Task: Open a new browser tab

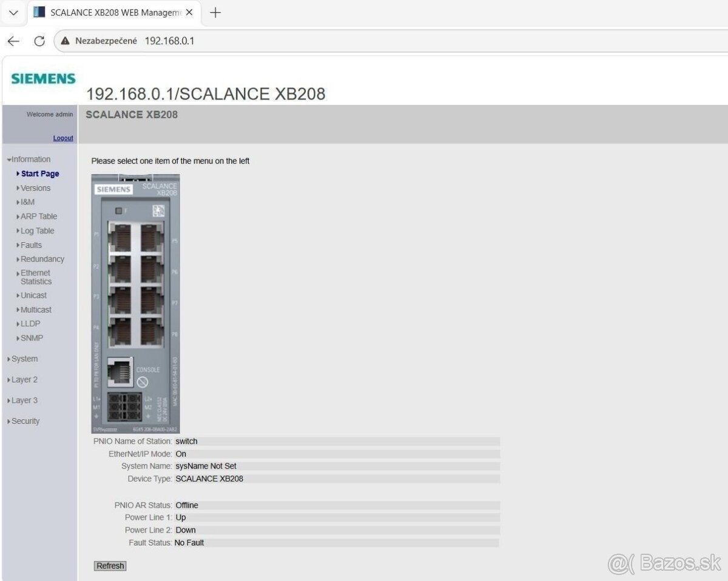Action: (x=215, y=12)
